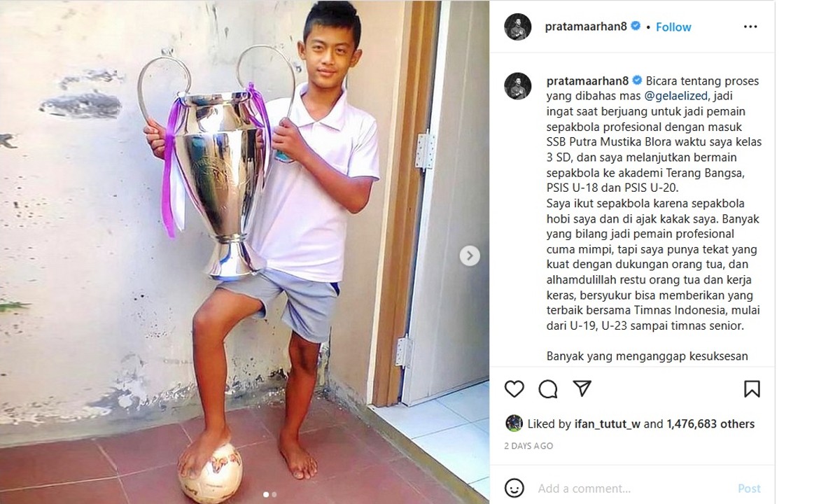Click the pratamaarhan8 username in header
The height and width of the screenshot is (504, 840).
coord(587,27)
